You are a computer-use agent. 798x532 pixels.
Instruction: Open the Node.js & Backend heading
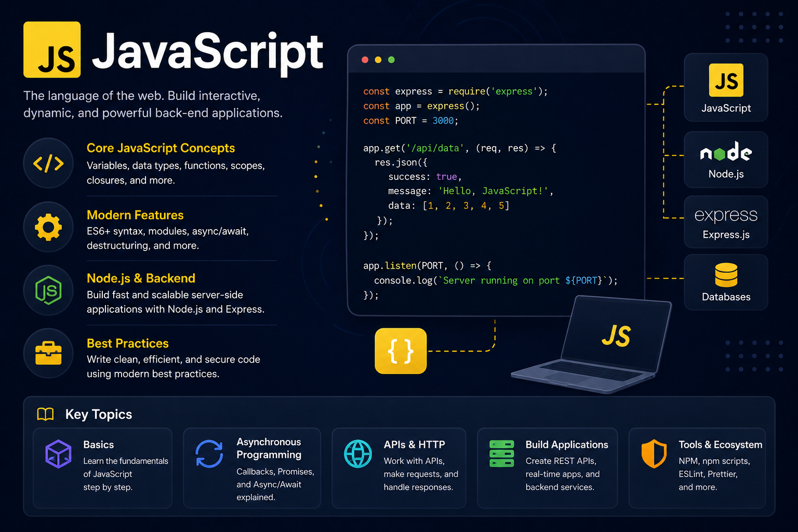(x=141, y=278)
